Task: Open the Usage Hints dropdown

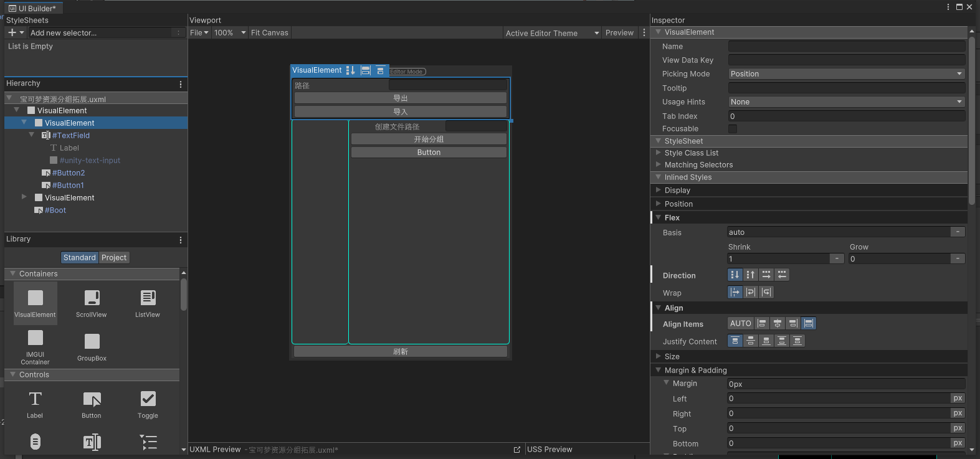Action: 847,102
